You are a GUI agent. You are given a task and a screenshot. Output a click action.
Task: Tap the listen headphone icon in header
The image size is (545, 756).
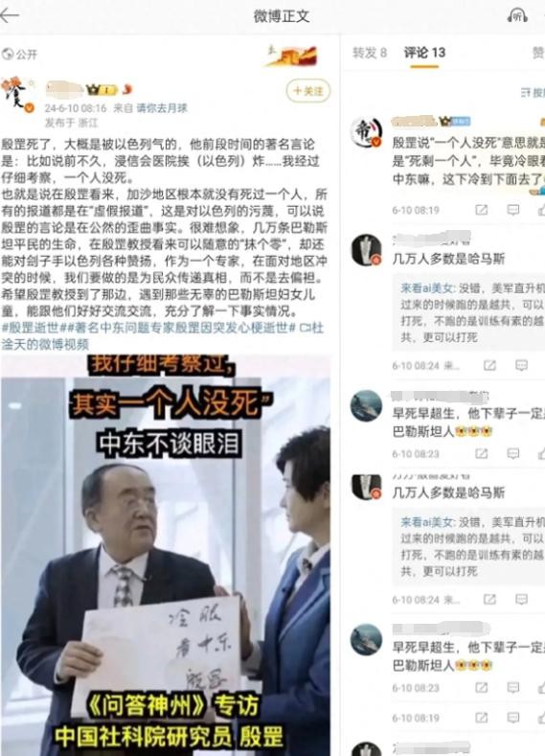click(517, 15)
